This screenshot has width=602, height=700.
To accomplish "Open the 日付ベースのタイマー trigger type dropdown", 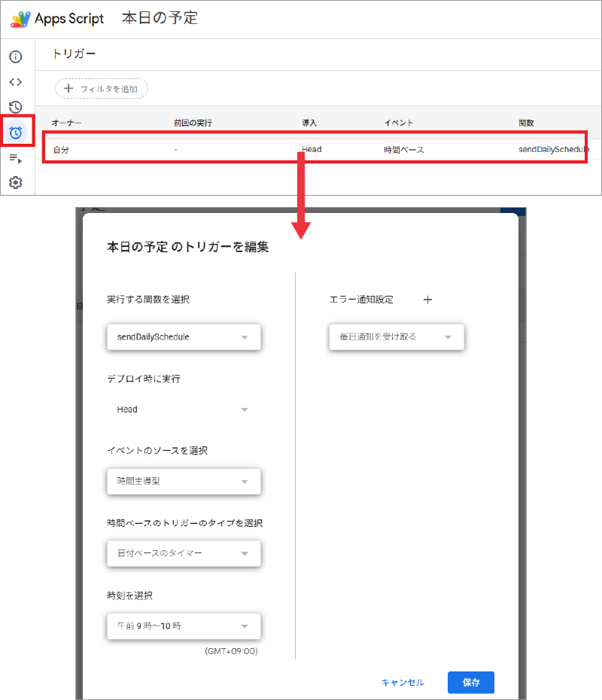I will coord(184,553).
